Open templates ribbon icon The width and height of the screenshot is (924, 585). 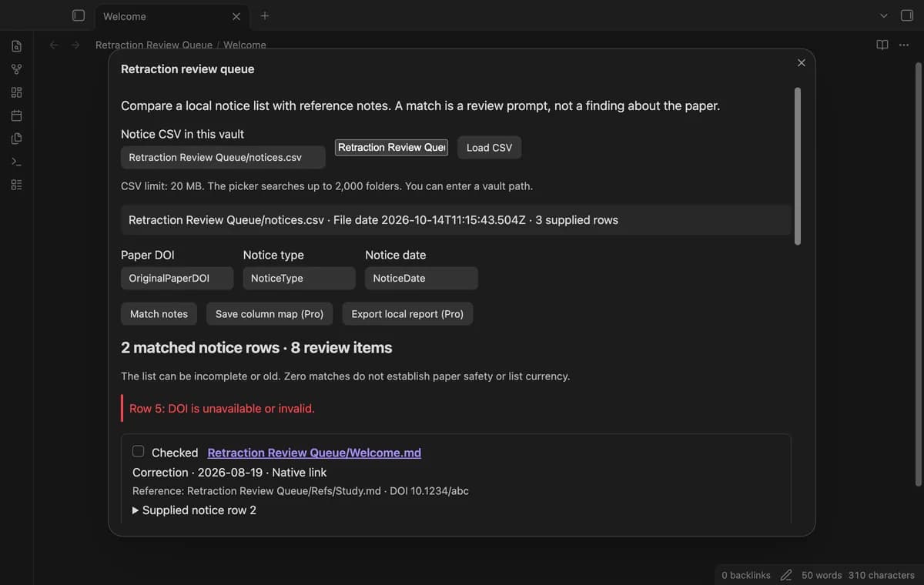16,139
